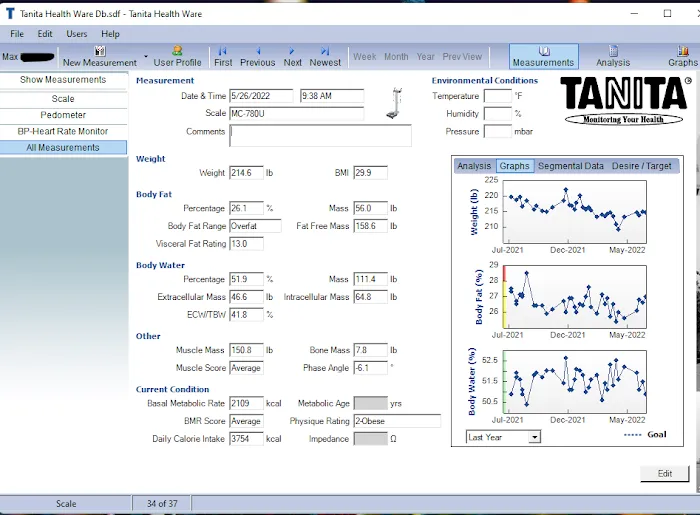Click the Edit button

point(665,473)
